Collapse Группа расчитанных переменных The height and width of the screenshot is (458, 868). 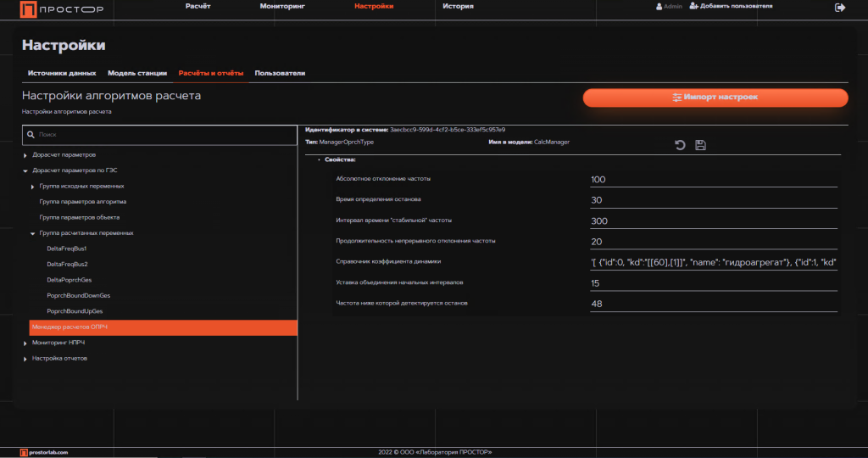point(33,232)
